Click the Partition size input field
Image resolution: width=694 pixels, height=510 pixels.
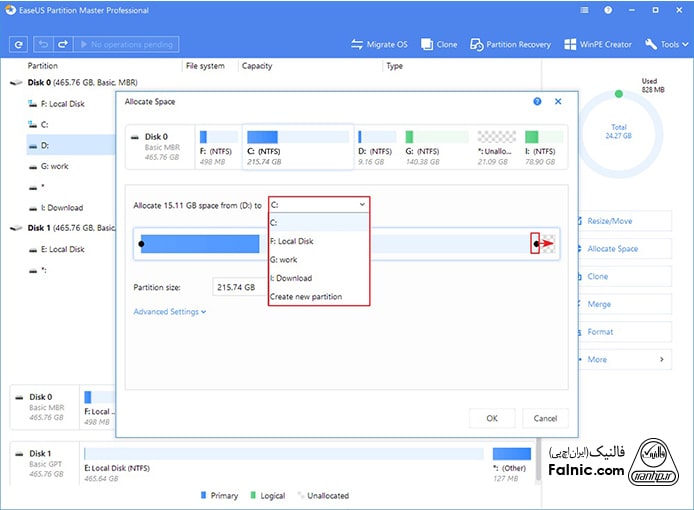[238, 287]
